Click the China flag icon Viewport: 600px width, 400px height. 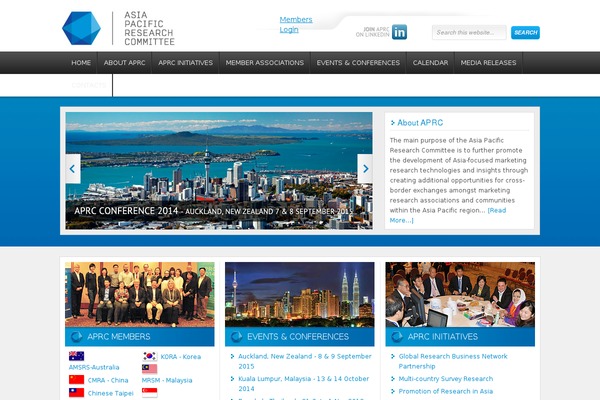pos(77,379)
